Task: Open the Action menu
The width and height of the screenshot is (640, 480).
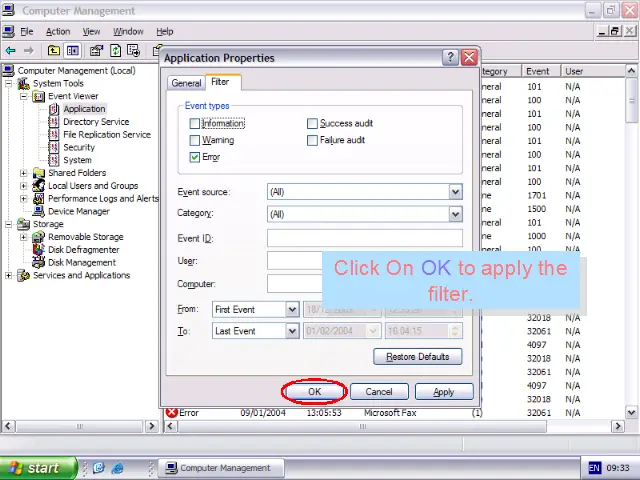Action: click(58, 31)
